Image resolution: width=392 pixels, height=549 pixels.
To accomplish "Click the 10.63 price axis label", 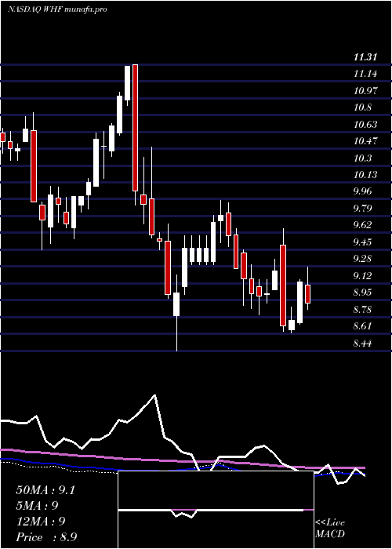I will coord(365,124).
